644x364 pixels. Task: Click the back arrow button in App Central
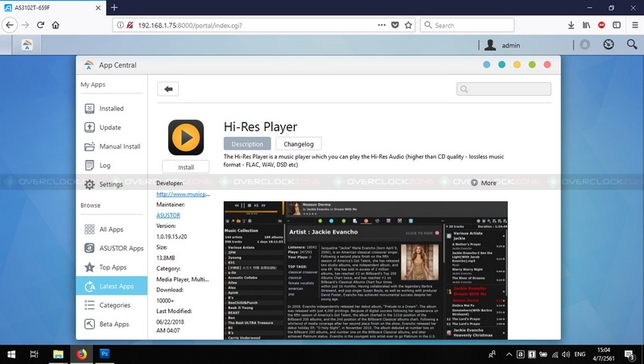coord(168,89)
